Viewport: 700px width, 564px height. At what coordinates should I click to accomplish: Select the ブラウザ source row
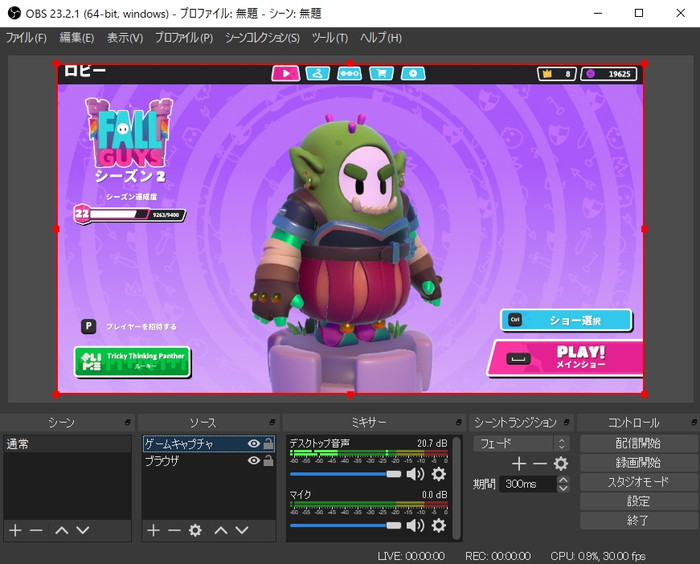click(208, 460)
